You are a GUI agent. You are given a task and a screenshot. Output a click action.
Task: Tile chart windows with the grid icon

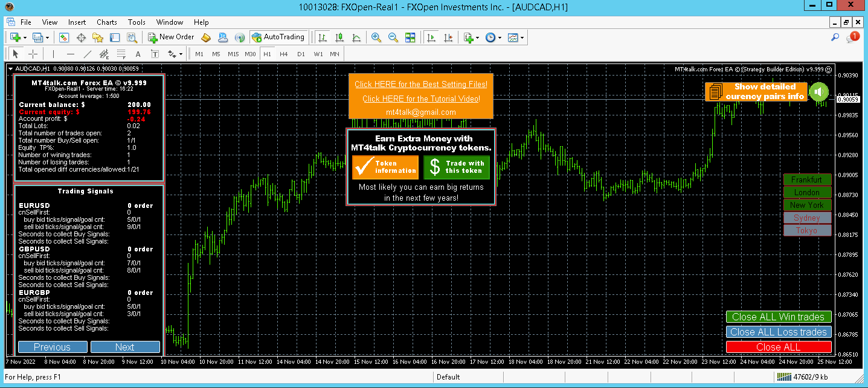(x=410, y=37)
